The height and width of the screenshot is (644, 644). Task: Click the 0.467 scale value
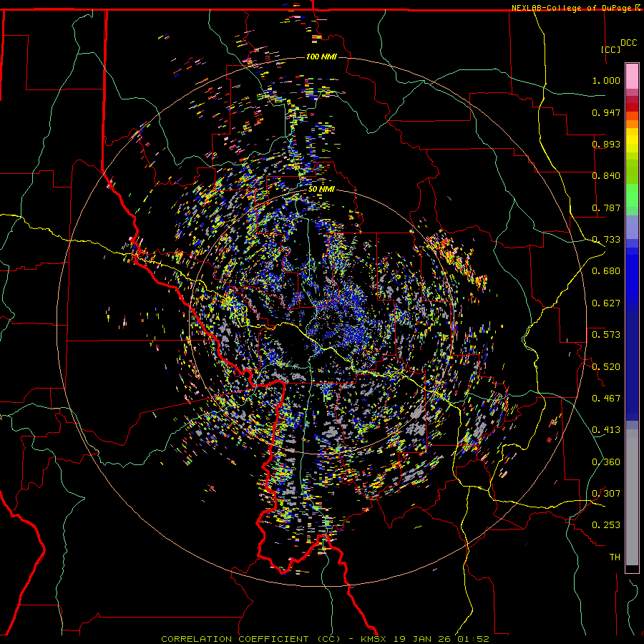tap(606, 399)
